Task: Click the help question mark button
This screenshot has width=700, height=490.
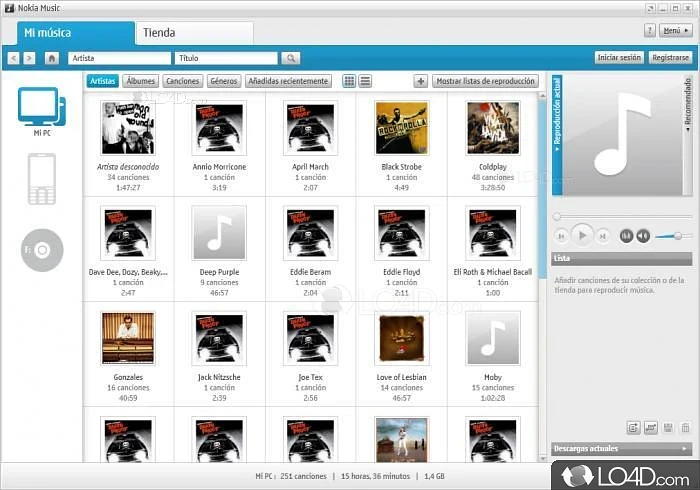Action: tap(650, 30)
